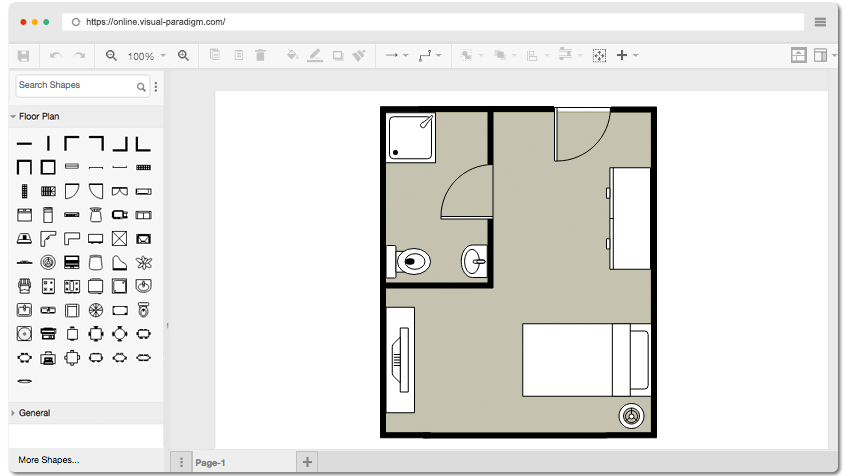Click the zoom in magnifier icon
The width and height of the screenshot is (848, 476).
[x=183, y=55]
